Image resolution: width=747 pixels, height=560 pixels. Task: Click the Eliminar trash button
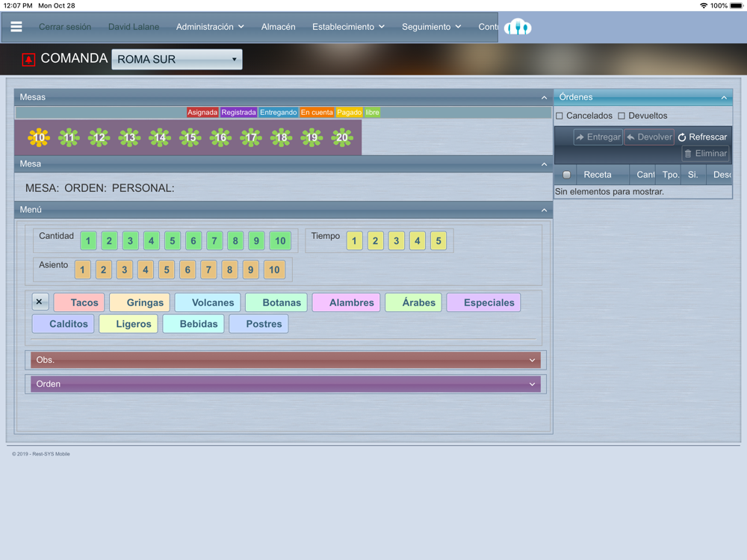706,153
